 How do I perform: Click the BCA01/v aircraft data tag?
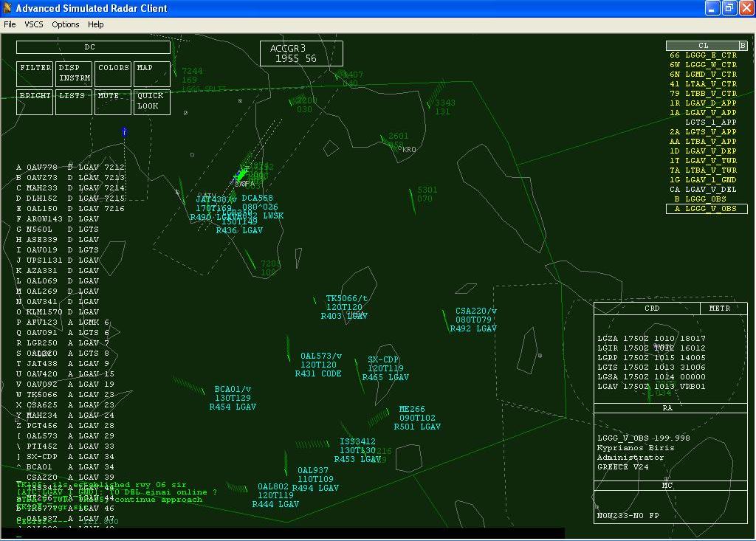point(233,398)
